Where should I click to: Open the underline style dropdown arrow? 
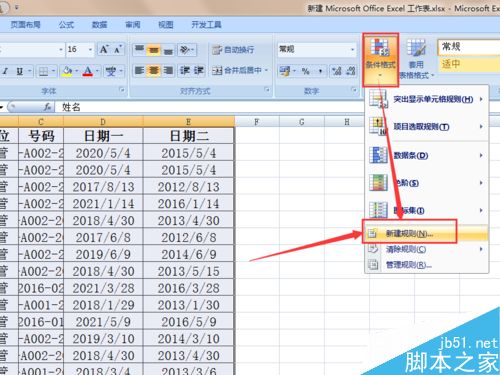[29, 71]
